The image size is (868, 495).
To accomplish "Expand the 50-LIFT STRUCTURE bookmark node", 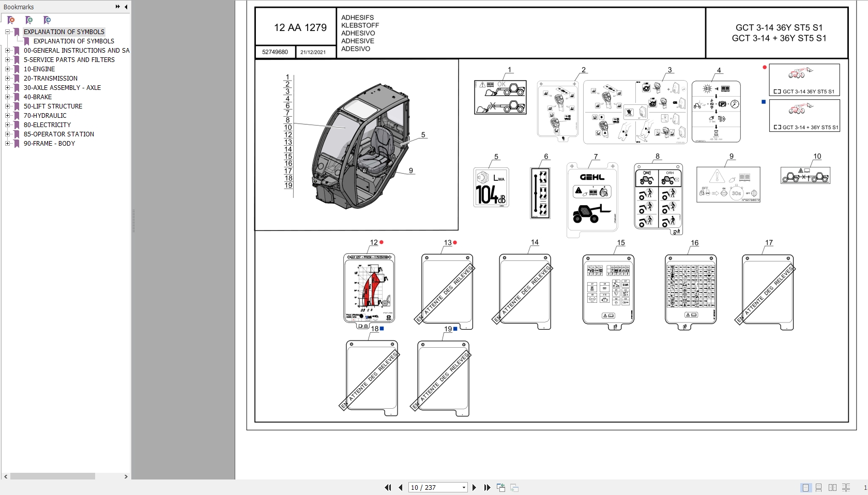I will 8,106.
